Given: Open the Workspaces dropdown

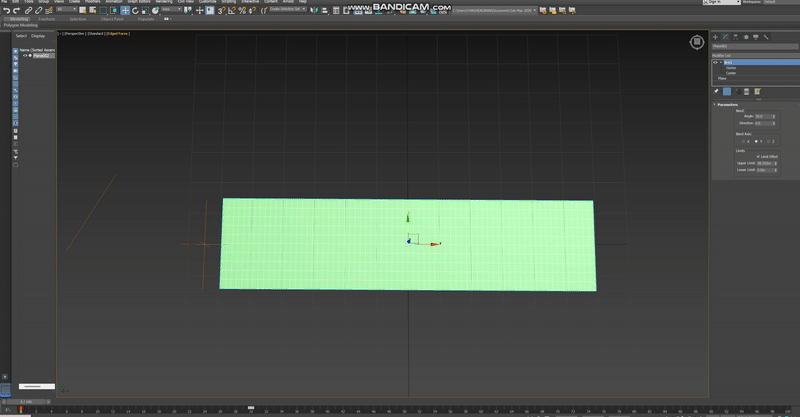Looking at the screenshot, I should (x=780, y=2).
